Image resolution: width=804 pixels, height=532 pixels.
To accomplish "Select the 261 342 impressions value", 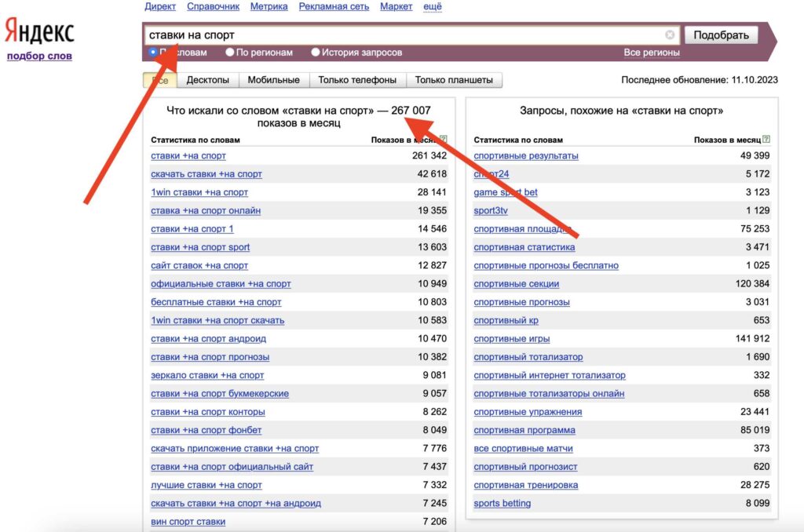I will pos(429,156).
